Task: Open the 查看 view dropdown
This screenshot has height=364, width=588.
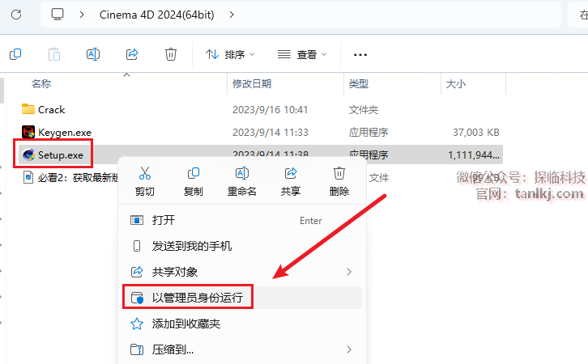Action: pyautogui.click(x=302, y=55)
